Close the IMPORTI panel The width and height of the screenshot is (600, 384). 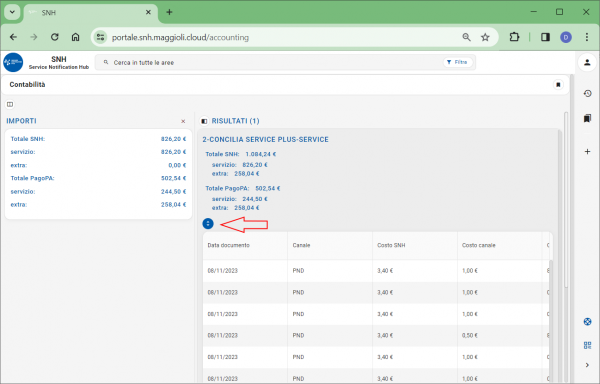(x=183, y=121)
